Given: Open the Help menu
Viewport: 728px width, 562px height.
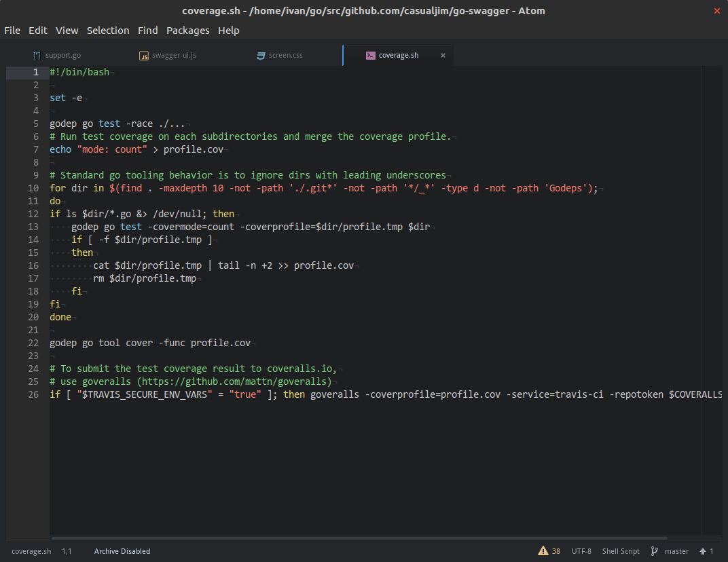Looking at the screenshot, I should coord(228,31).
